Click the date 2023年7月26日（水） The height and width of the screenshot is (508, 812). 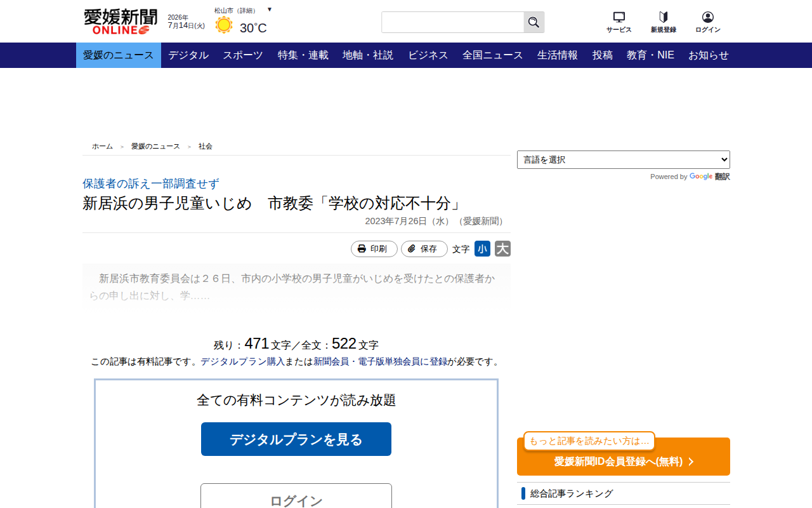407,221
